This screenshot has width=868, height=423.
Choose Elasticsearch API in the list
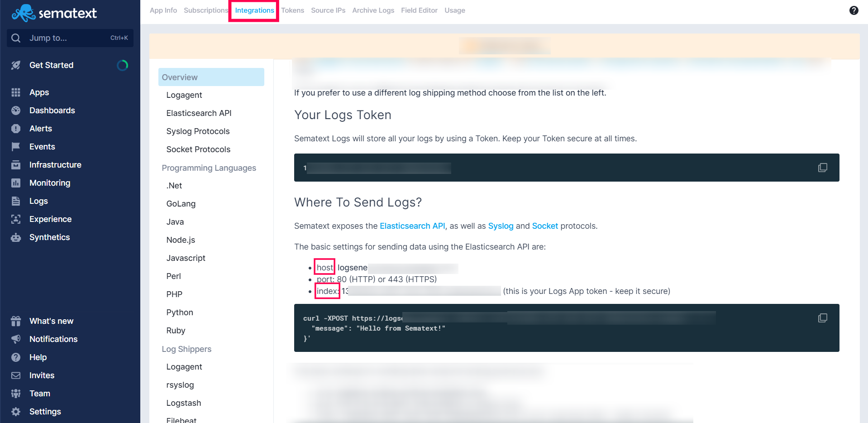click(x=199, y=113)
